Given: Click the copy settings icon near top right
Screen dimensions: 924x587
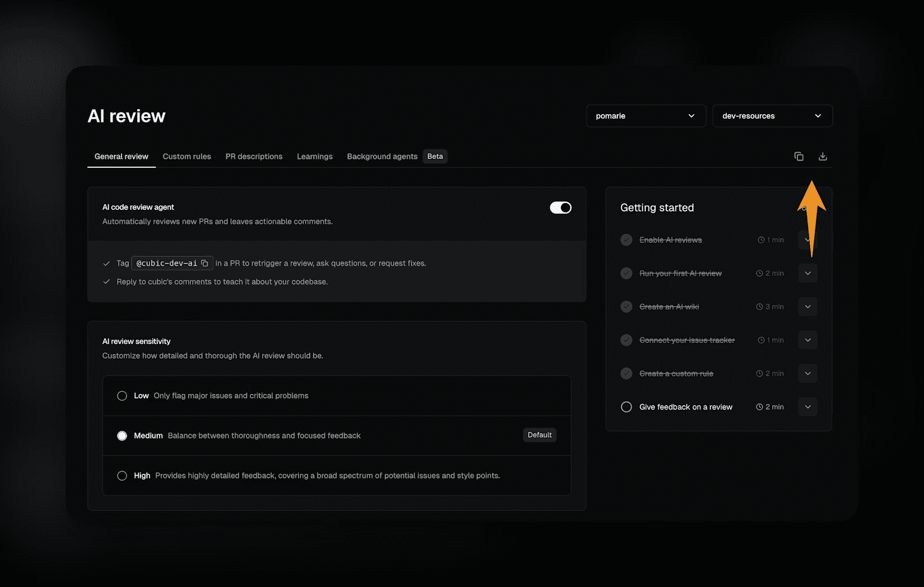Looking at the screenshot, I should pos(799,156).
